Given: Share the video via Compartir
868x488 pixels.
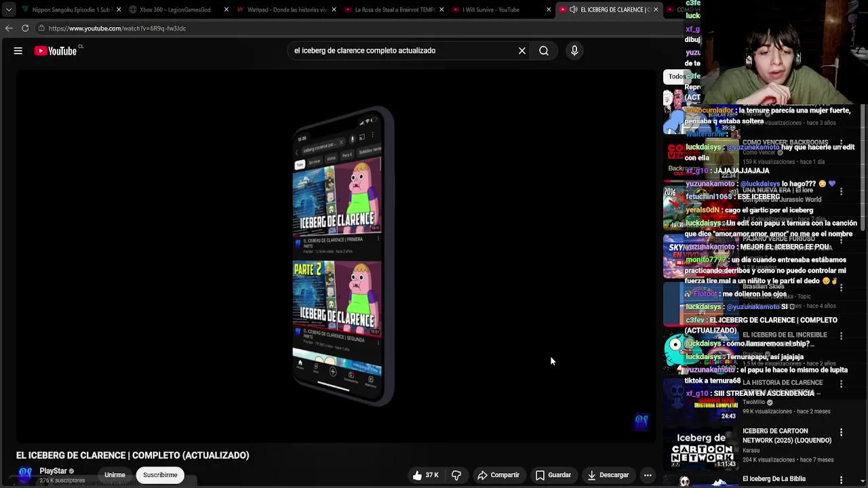Looking at the screenshot, I should [x=498, y=475].
